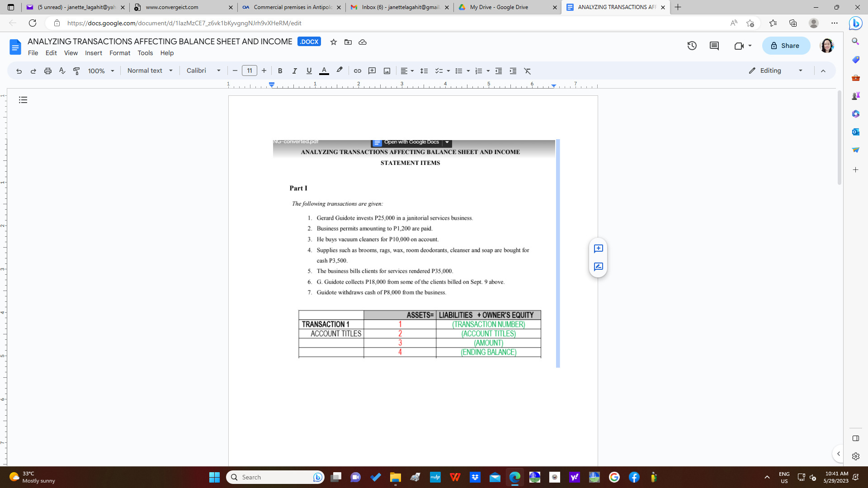Viewport: 868px width, 488px height.
Task: Click the Paint format icon
Action: pyautogui.click(x=76, y=71)
